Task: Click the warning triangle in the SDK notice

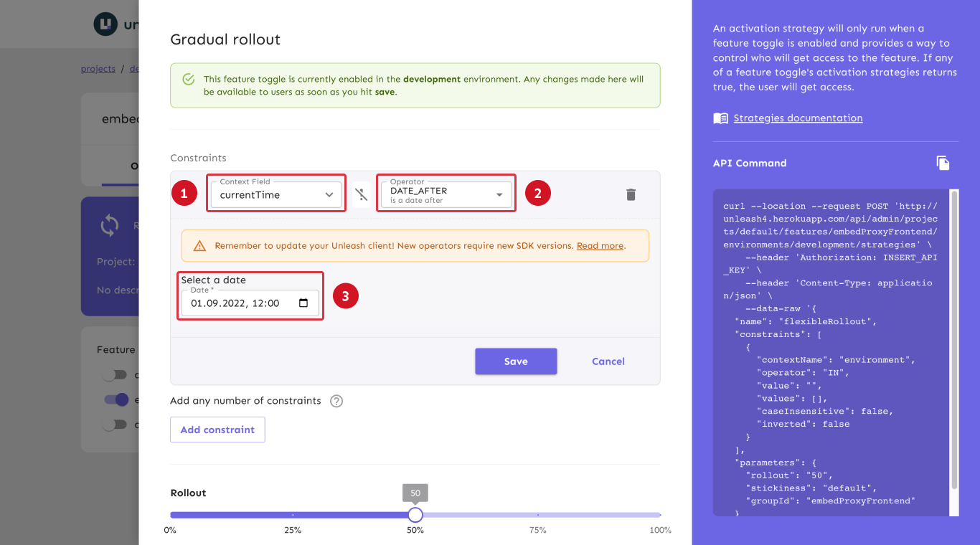Action: click(199, 245)
